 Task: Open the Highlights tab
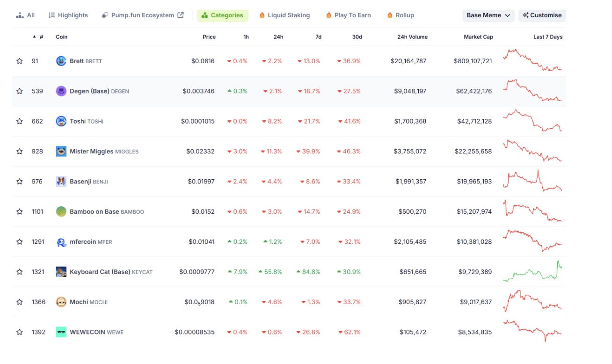click(68, 15)
